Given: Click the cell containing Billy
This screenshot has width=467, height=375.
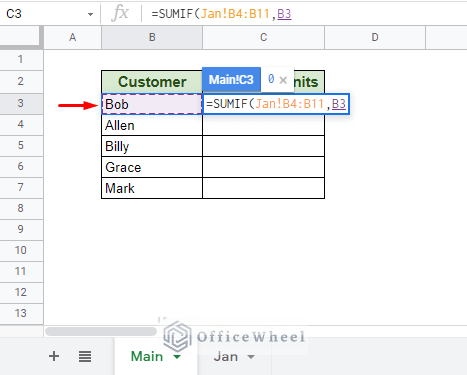Looking at the screenshot, I should pos(152,146).
